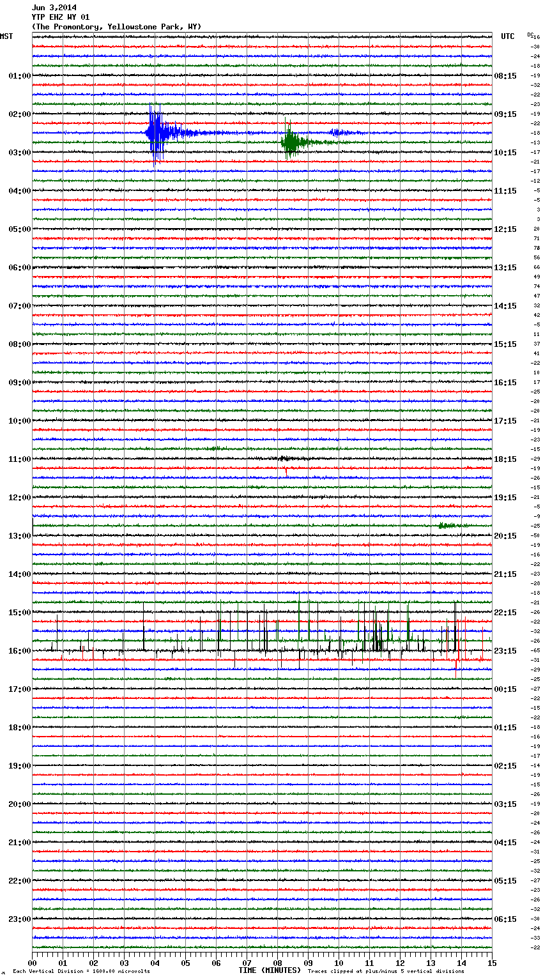Click the DC offset value 78
This screenshot has width=543, height=980.
click(x=537, y=248)
